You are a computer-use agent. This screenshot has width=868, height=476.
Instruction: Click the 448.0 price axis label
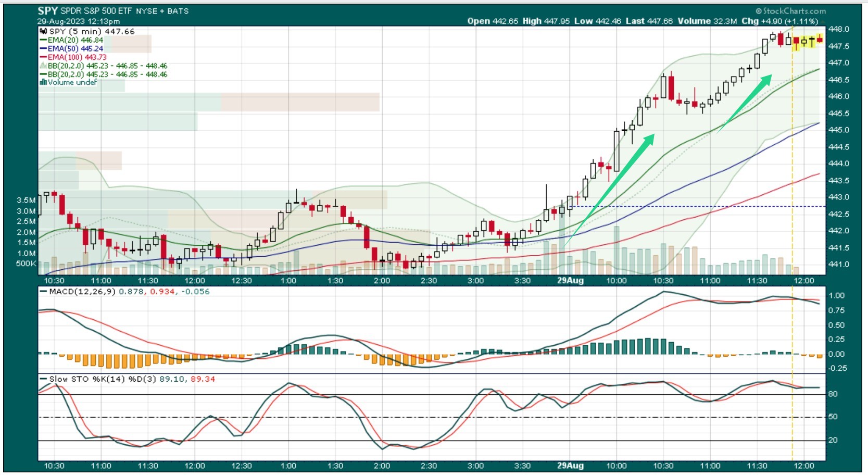tap(838, 29)
